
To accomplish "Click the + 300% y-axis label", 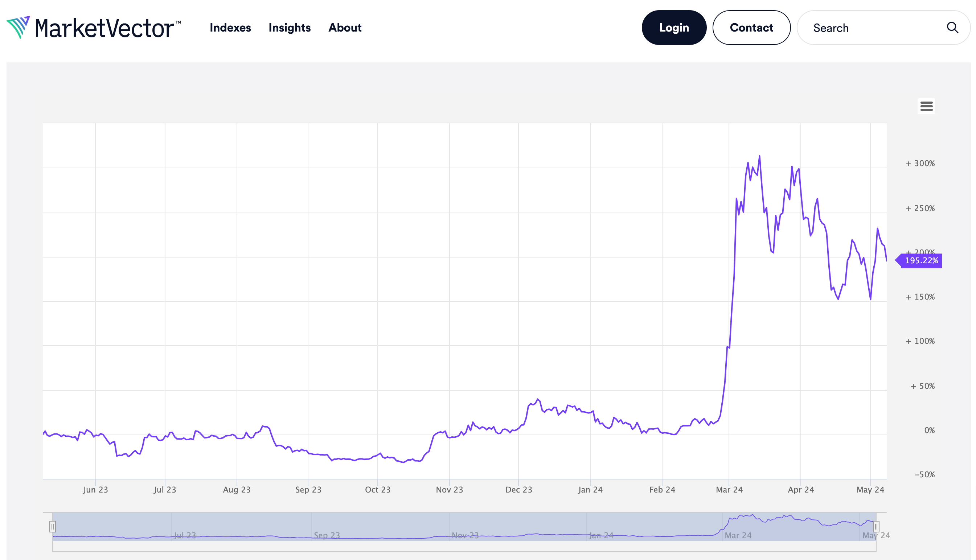I will pyautogui.click(x=920, y=164).
